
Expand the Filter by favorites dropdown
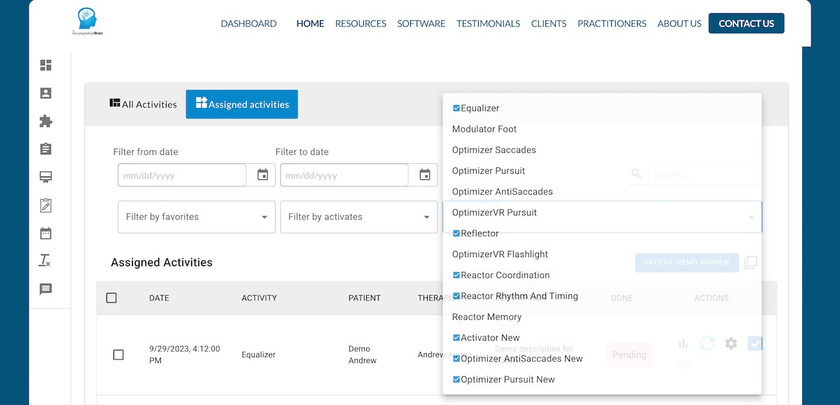(x=197, y=217)
